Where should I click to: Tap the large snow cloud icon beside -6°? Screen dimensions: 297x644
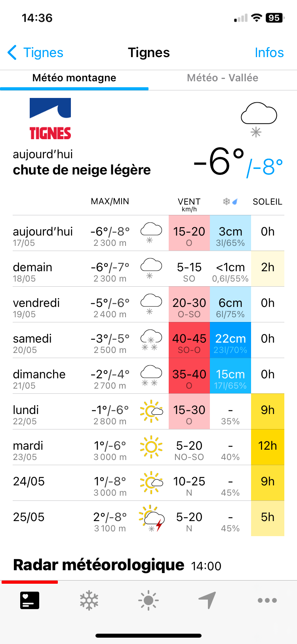click(x=259, y=119)
